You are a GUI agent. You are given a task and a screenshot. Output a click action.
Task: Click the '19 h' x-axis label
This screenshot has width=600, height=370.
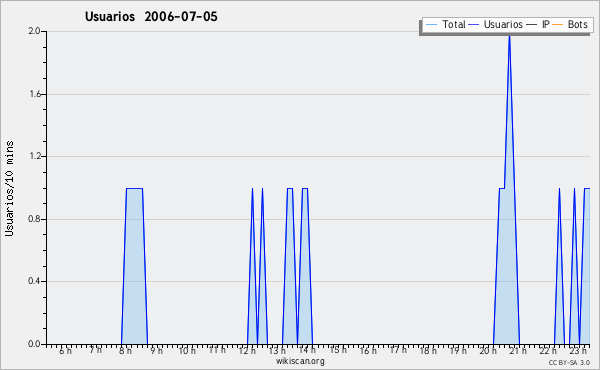tap(458, 350)
